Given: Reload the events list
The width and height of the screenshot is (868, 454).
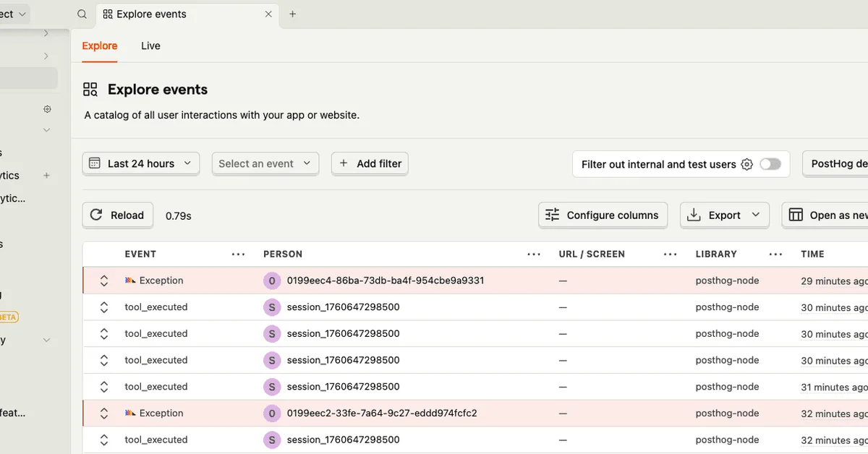Looking at the screenshot, I should [x=117, y=215].
